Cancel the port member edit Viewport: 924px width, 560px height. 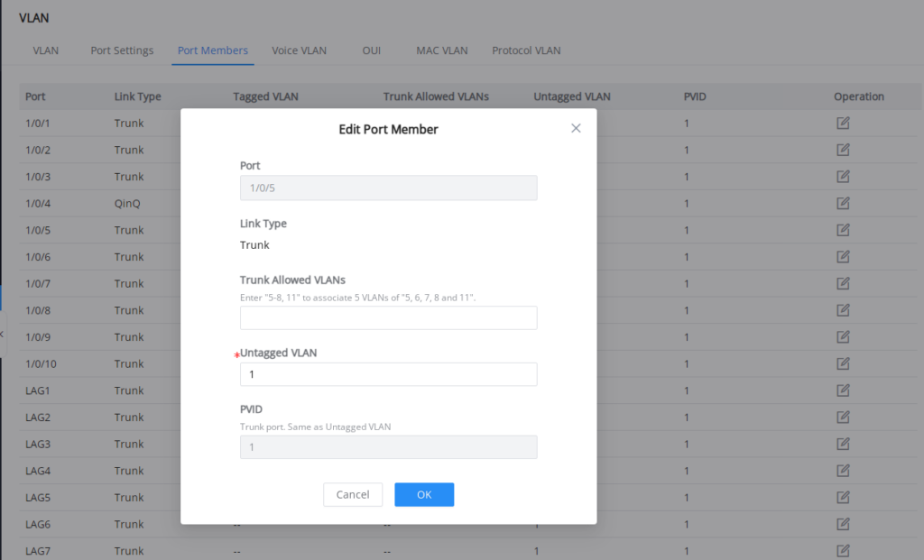tap(353, 495)
